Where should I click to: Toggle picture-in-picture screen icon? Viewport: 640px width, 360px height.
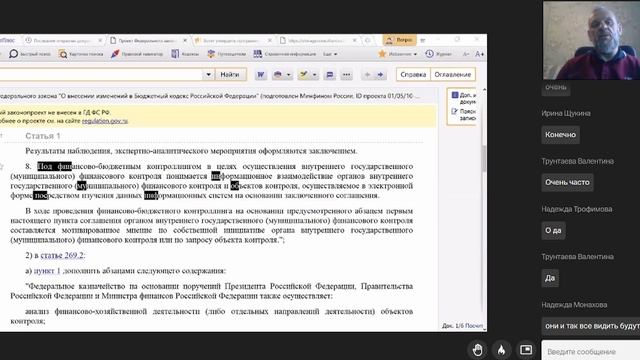(x=526, y=350)
